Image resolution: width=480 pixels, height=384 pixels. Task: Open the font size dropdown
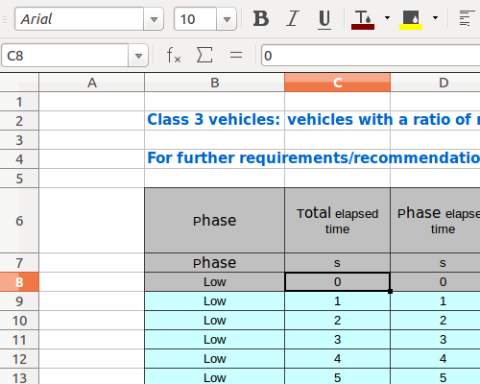pos(227,19)
